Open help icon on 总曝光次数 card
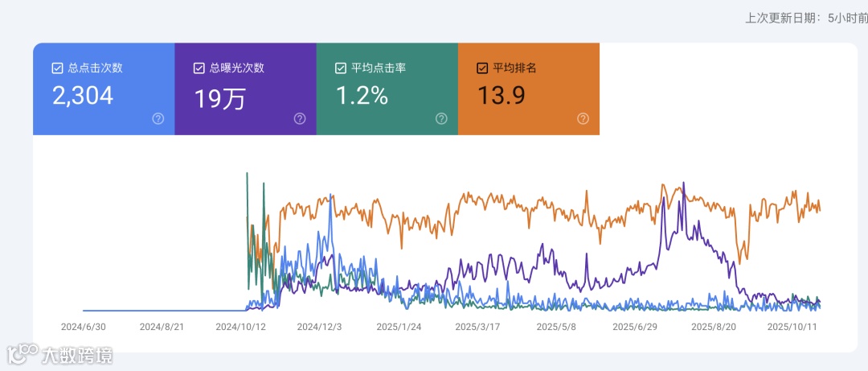Screen dimensions: 868x371 (300, 118)
